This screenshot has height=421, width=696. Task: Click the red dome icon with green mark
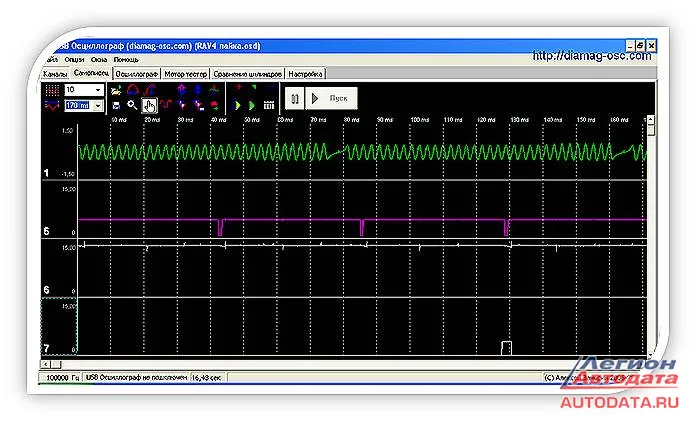(214, 105)
